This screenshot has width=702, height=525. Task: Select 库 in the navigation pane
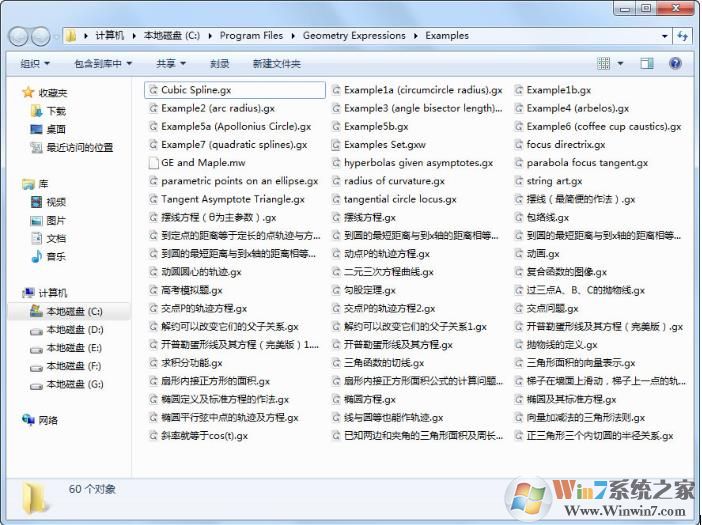tap(35, 184)
